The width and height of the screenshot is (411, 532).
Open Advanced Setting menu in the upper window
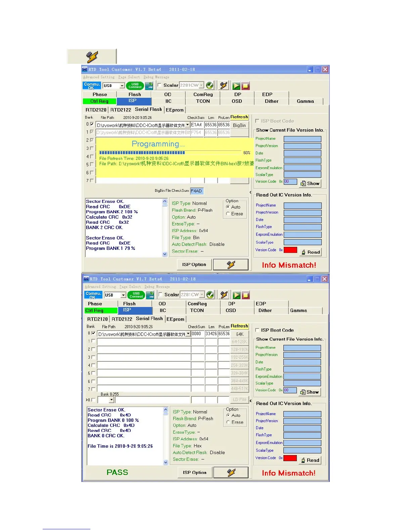point(99,77)
